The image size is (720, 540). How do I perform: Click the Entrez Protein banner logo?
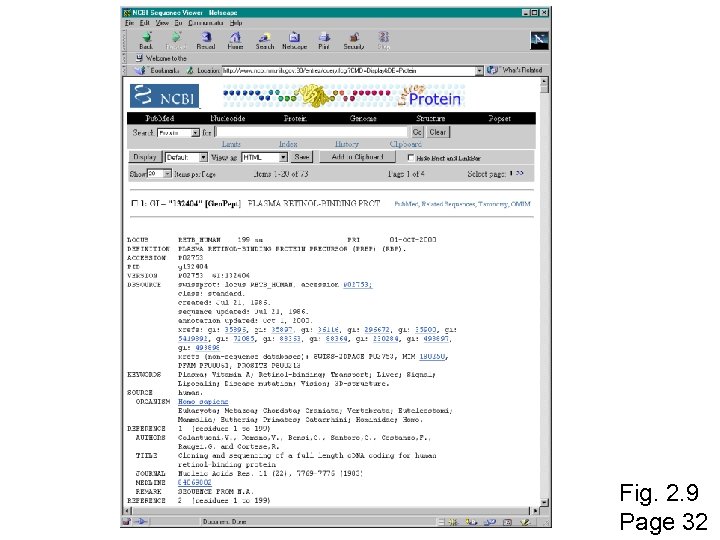[343, 96]
